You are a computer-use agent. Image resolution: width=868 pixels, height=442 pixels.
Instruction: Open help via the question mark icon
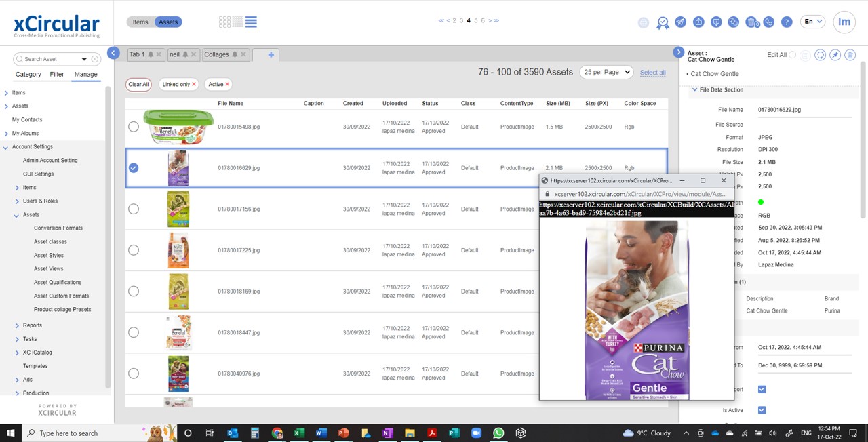click(787, 22)
